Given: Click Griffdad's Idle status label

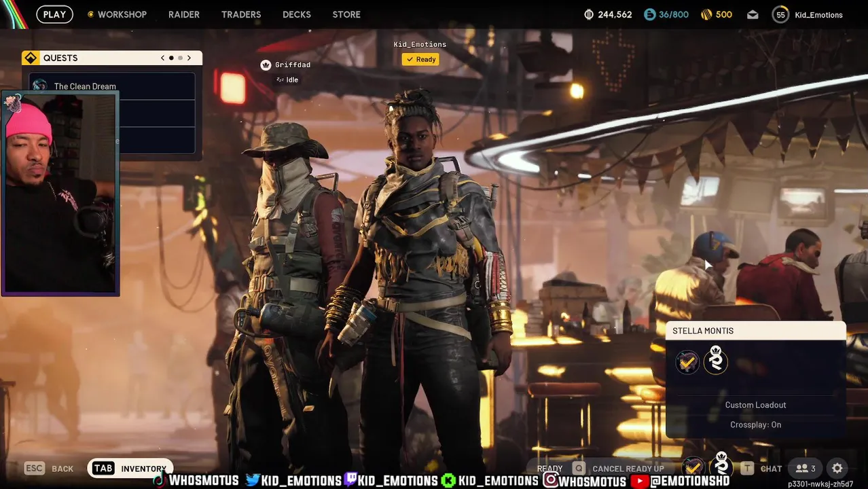Looking at the screenshot, I should click(287, 79).
